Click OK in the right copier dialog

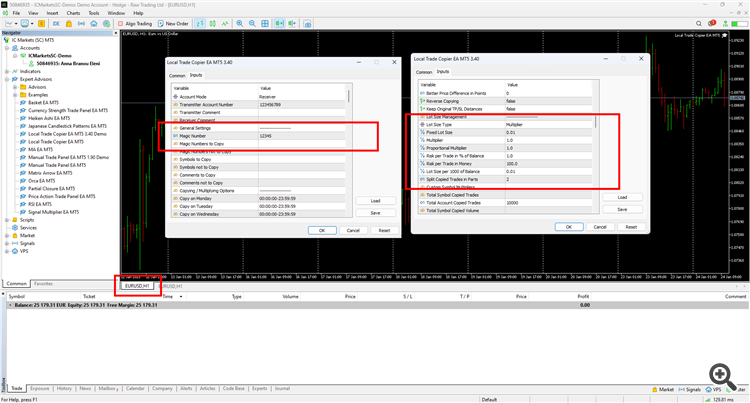tap(569, 227)
